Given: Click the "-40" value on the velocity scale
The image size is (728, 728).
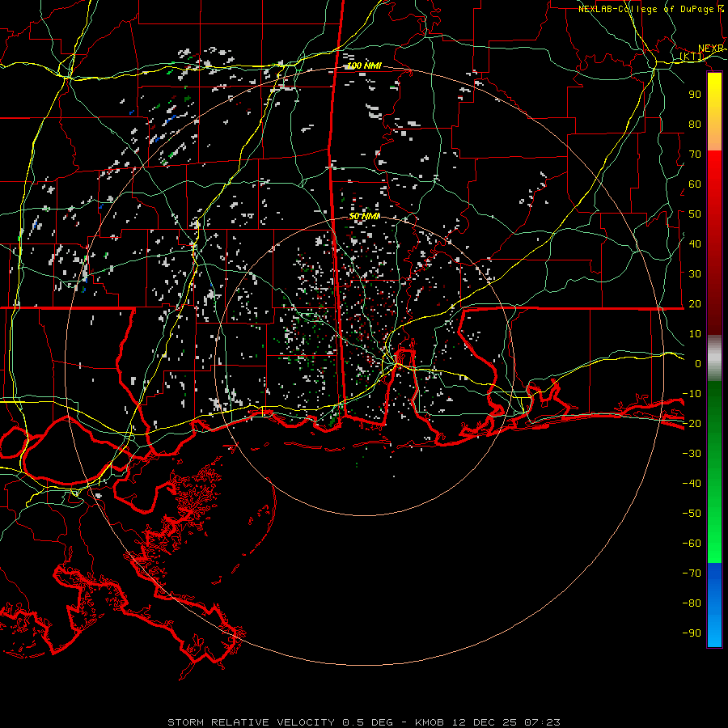Looking at the screenshot, I should pyautogui.click(x=692, y=484).
